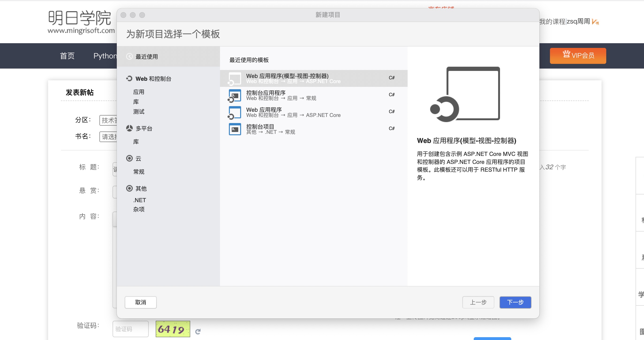Open the 多平台 section heading
Screen dimensions: 644x340
pyautogui.click(x=144, y=128)
